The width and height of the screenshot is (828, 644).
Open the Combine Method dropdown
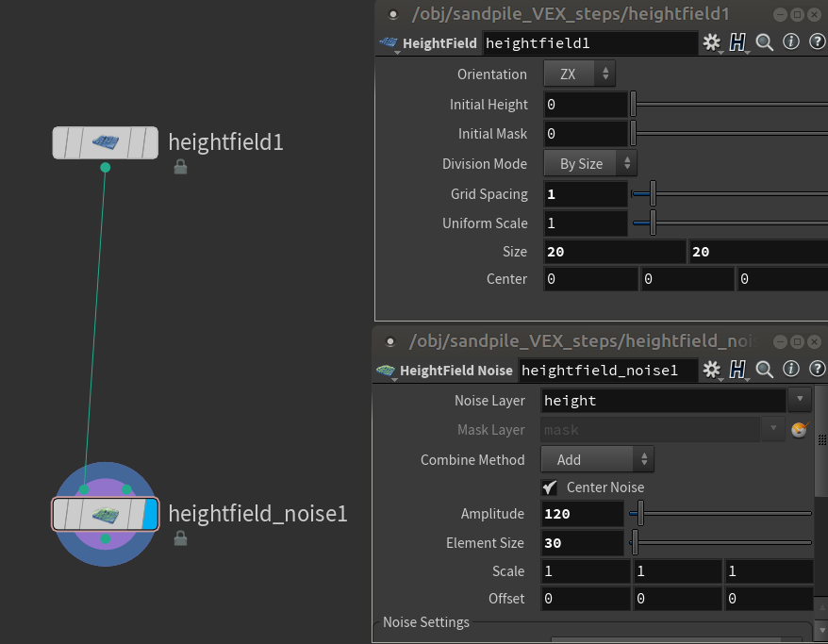(x=597, y=459)
